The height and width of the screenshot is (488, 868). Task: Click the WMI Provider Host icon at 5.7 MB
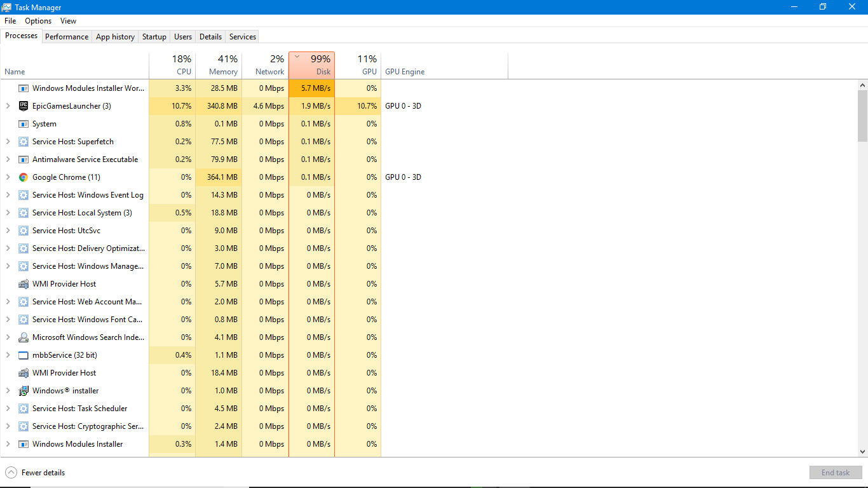coord(24,284)
